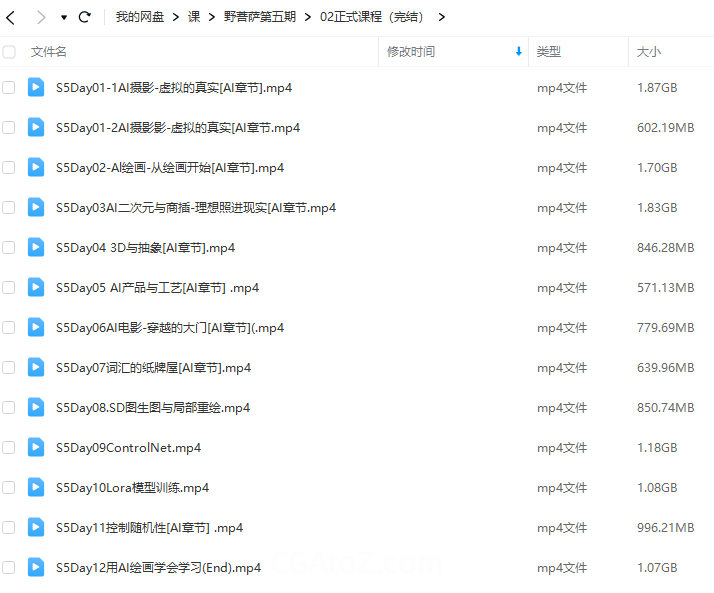Toggle the select-all checkbox in header
The image size is (714, 593).
(x=9, y=51)
